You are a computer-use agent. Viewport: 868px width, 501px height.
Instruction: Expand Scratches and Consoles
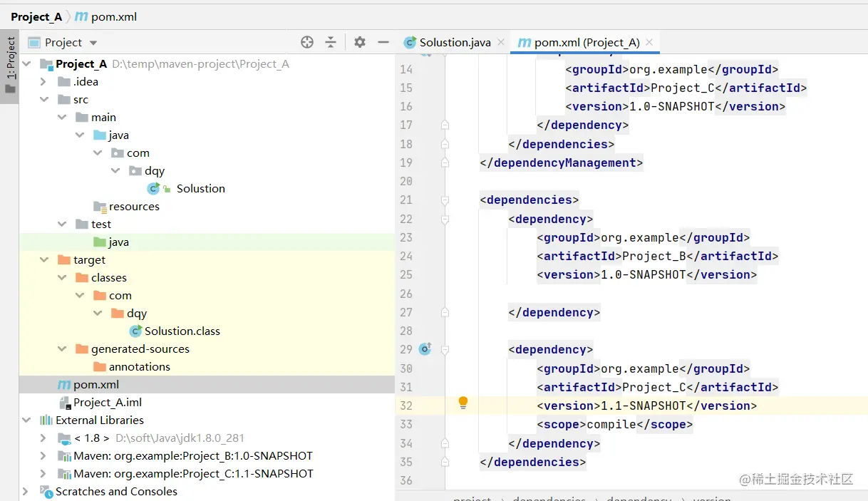[26, 491]
